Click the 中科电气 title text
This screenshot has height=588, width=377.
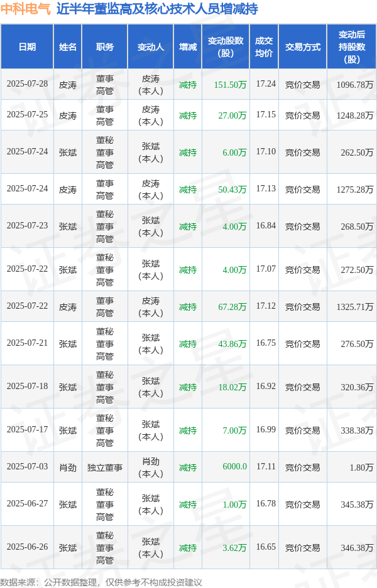coord(26,9)
